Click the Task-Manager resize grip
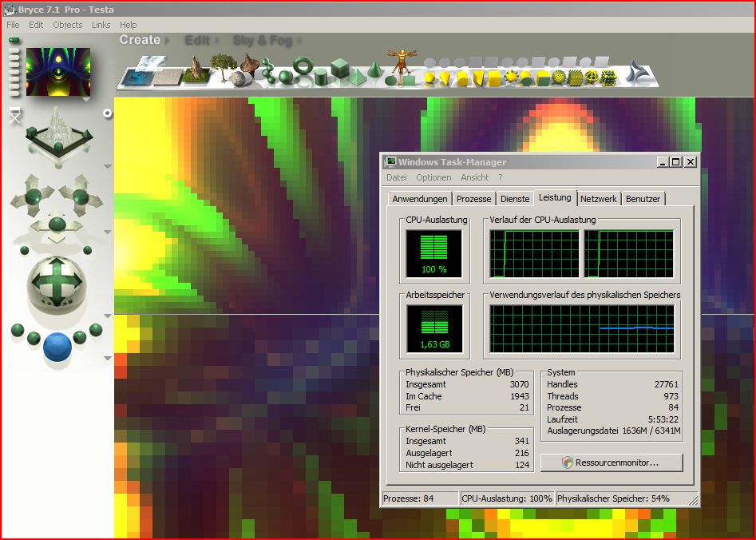The height and width of the screenshot is (540, 756). point(693,500)
